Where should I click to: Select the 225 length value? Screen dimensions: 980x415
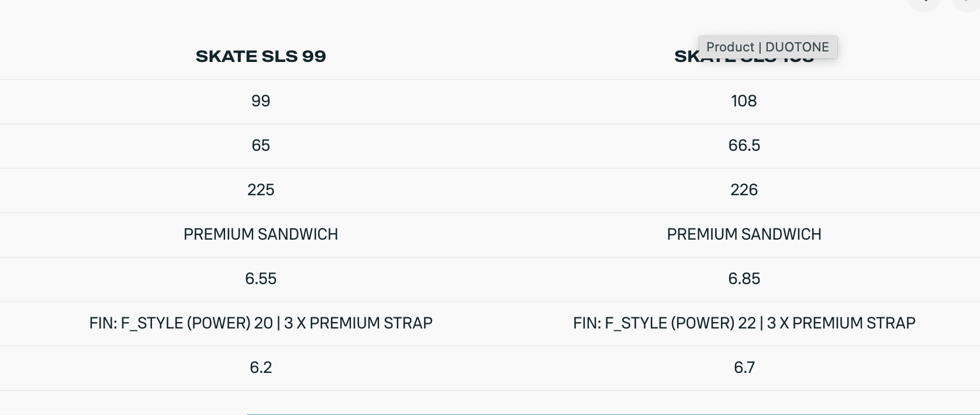point(261,190)
